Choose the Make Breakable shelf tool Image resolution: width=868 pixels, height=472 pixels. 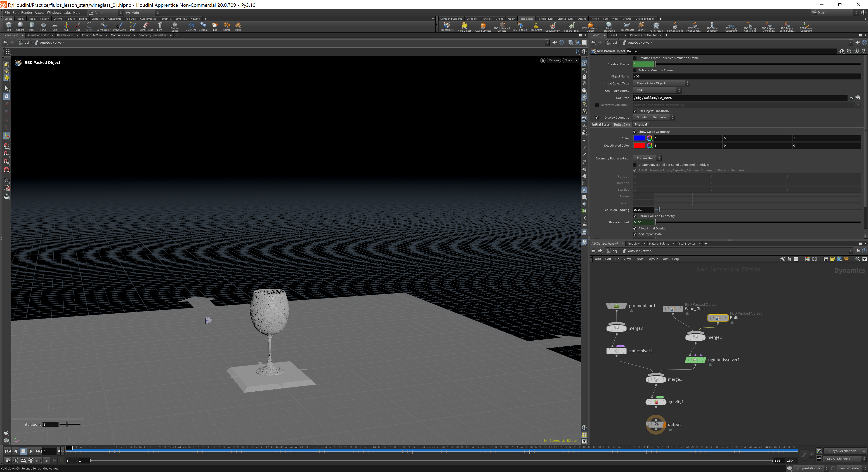pos(609,27)
